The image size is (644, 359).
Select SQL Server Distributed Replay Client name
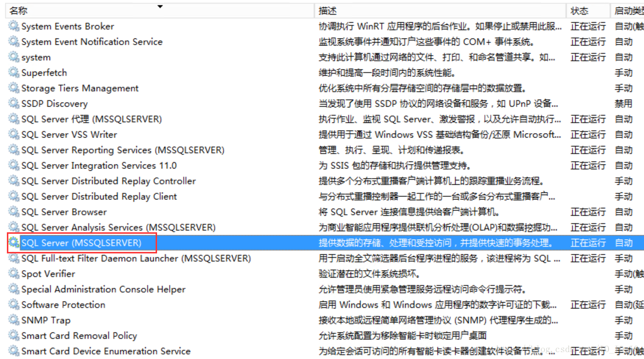(x=99, y=196)
